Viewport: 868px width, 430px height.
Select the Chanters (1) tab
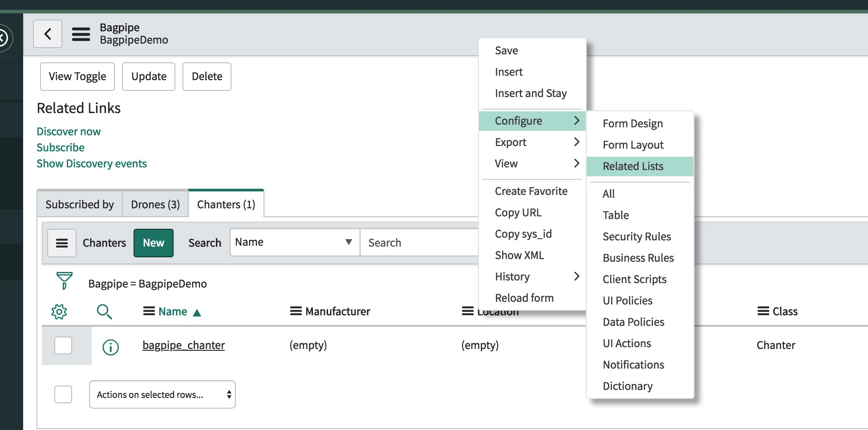pyautogui.click(x=226, y=204)
